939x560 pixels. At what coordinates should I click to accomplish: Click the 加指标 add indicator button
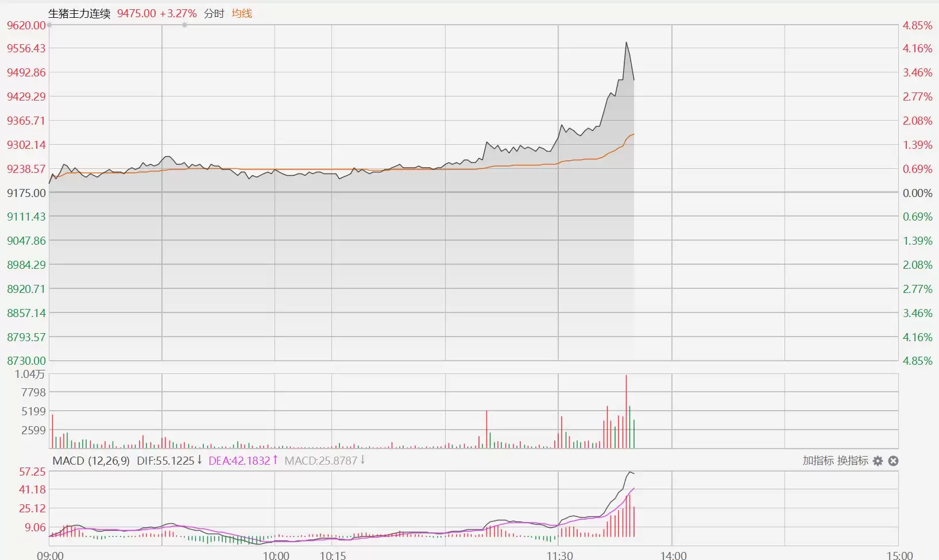(818, 461)
